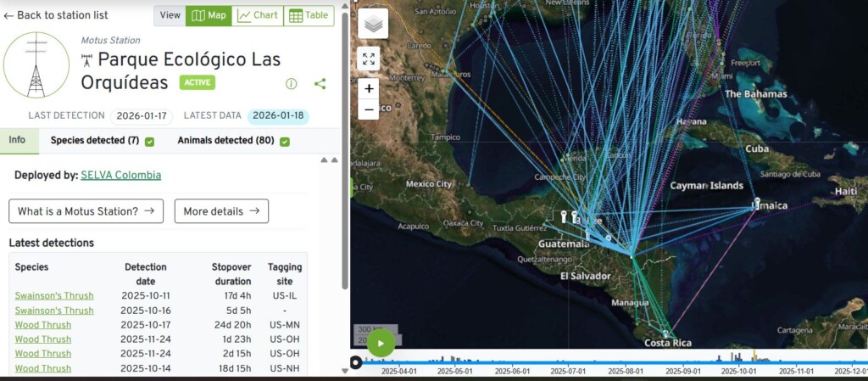Click the station marker near Jamaica
This screenshot has height=381, width=868.
[757, 202]
